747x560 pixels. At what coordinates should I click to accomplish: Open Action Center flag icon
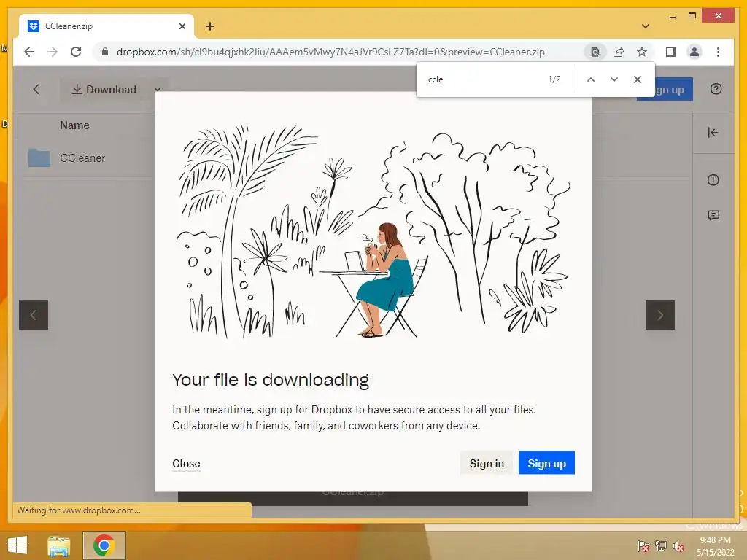[643, 546]
